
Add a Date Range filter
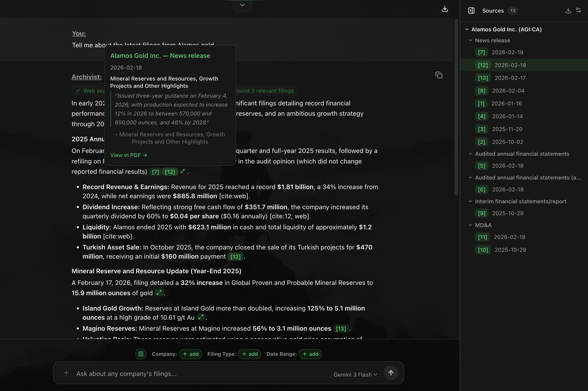click(x=310, y=354)
